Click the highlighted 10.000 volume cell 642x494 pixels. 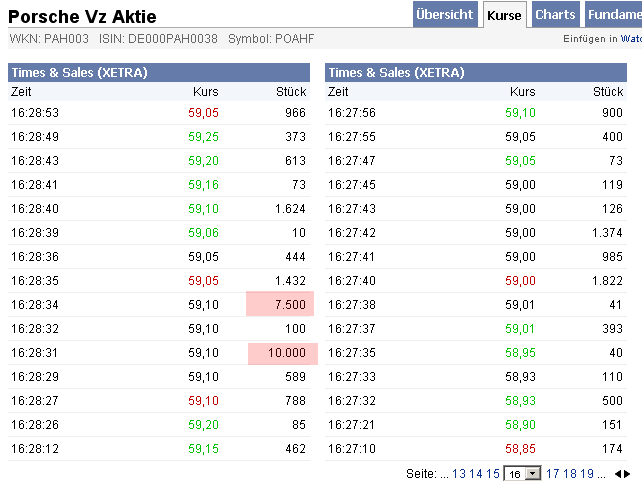[281, 353]
